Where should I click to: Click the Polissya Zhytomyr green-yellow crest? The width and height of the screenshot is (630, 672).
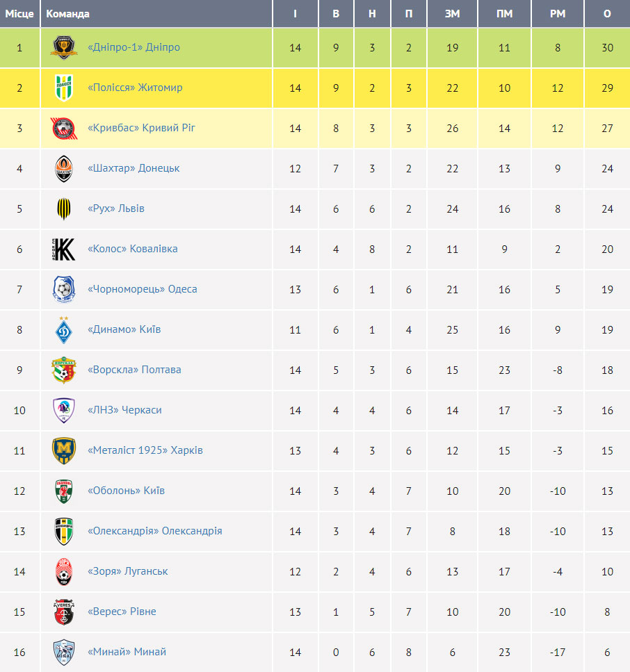coord(64,88)
